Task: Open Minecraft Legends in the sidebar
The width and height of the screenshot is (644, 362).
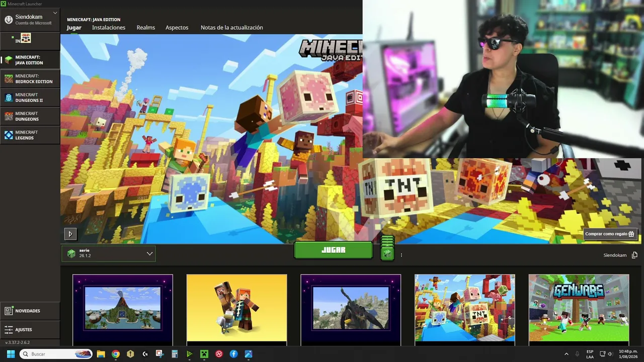Action: [30, 135]
